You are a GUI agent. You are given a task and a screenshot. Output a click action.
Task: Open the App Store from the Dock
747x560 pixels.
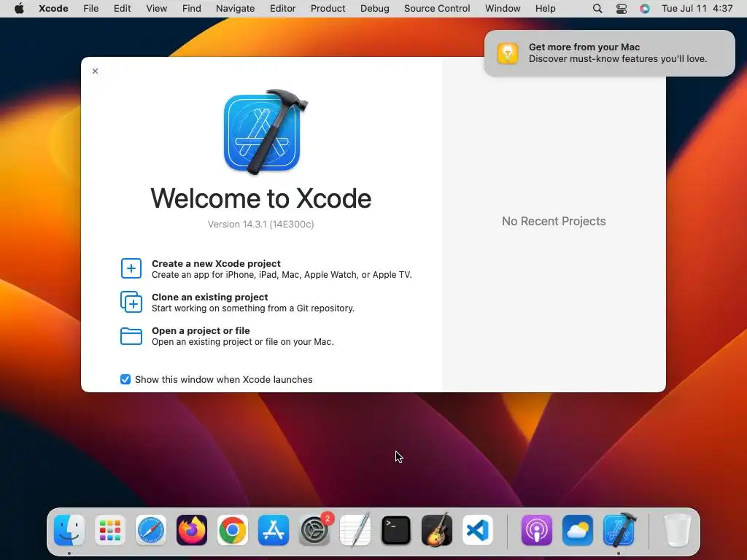tap(274, 530)
